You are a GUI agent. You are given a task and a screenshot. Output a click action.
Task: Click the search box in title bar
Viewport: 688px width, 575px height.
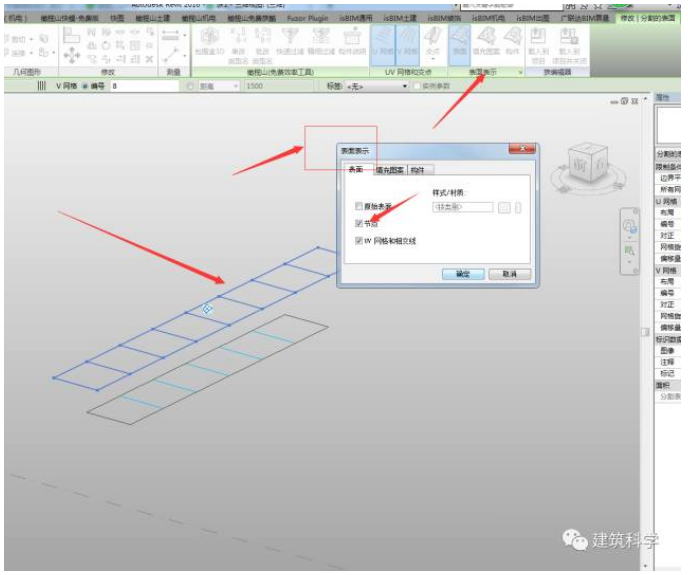511,6
